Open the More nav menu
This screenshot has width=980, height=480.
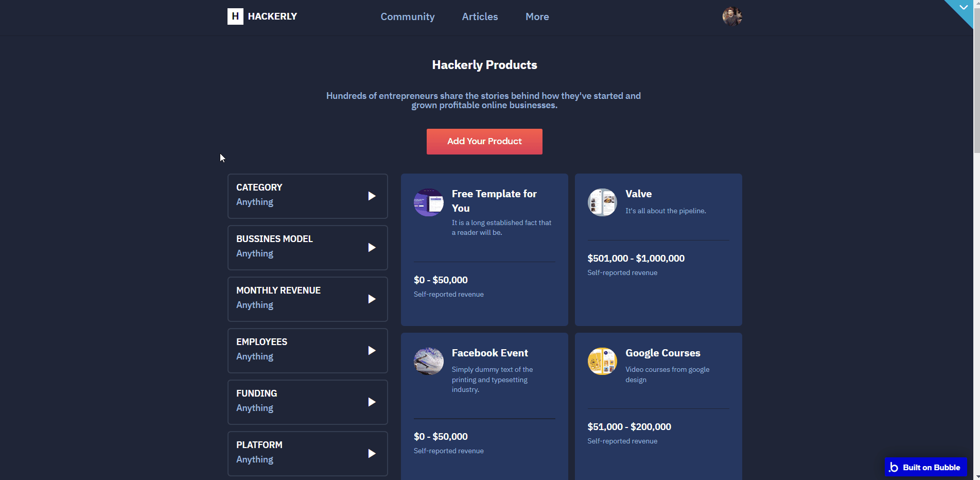pos(537,16)
